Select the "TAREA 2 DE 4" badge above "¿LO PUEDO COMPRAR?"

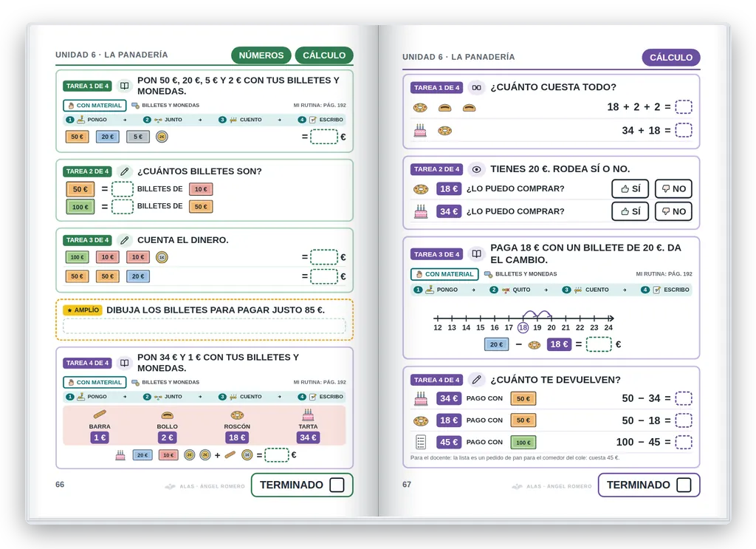tap(437, 169)
